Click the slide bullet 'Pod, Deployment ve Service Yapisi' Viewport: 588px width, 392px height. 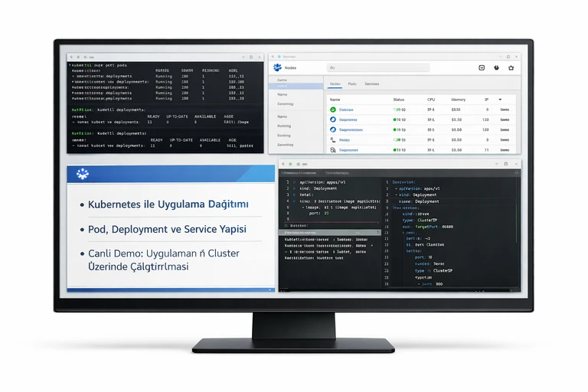[x=167, y=229]
